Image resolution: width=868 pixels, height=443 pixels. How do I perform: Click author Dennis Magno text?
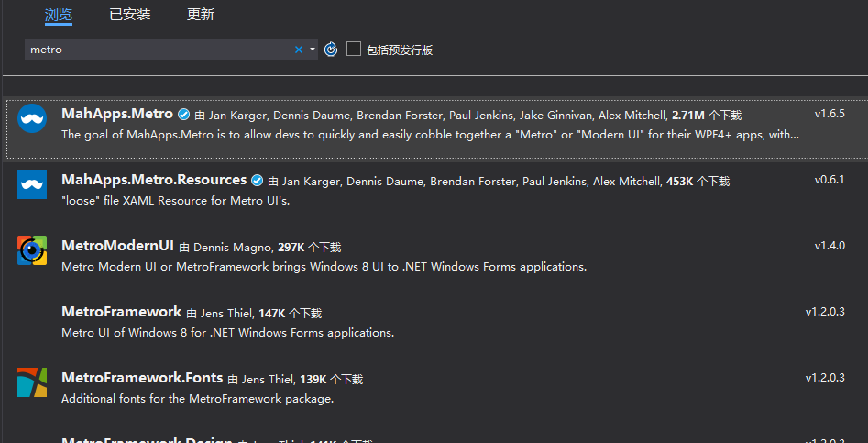point(233,248)
